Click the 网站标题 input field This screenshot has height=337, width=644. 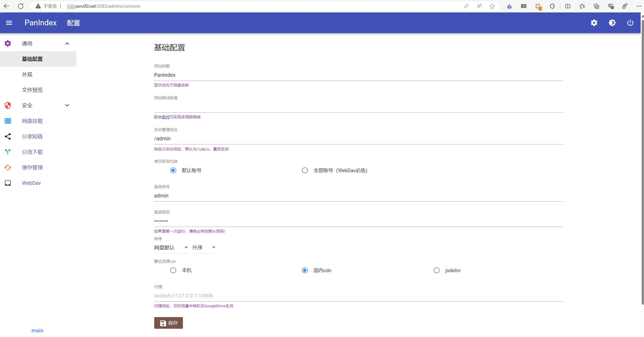358,75
